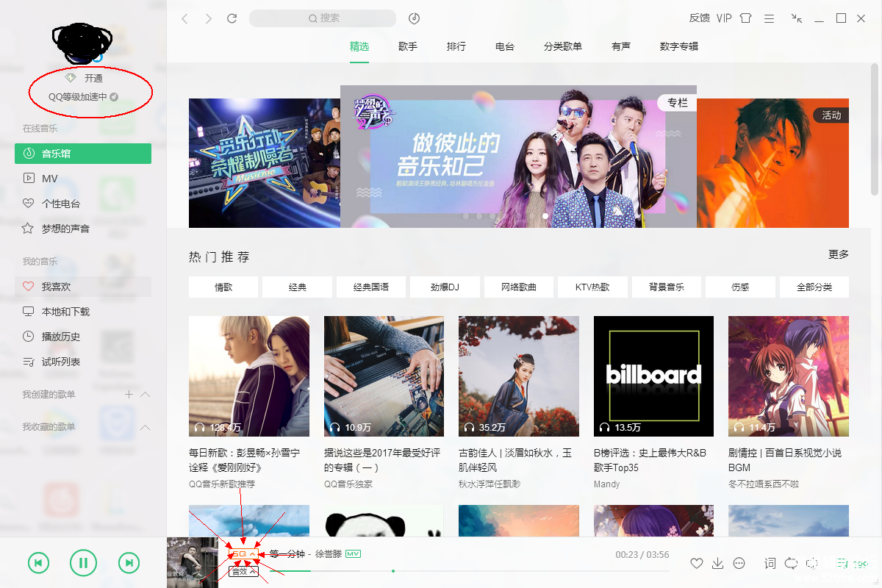The image size is (882, 588).
Task: Click 开通 to activate membership
Action: [93, 78]
